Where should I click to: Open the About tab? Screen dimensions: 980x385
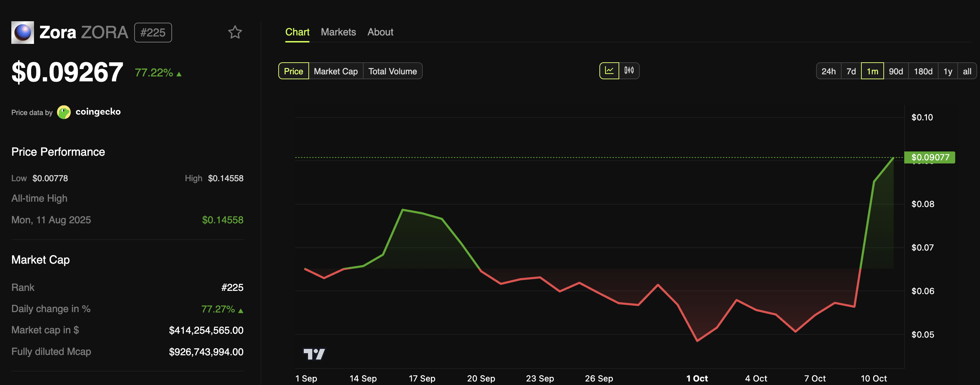click(x=380, y=32)
